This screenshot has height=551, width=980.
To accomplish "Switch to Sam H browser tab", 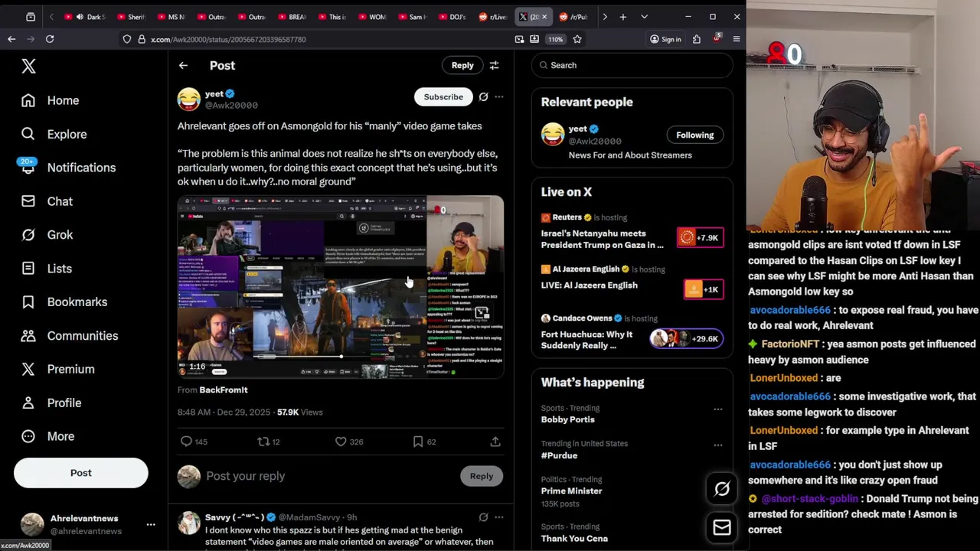I will pos(413,17).
